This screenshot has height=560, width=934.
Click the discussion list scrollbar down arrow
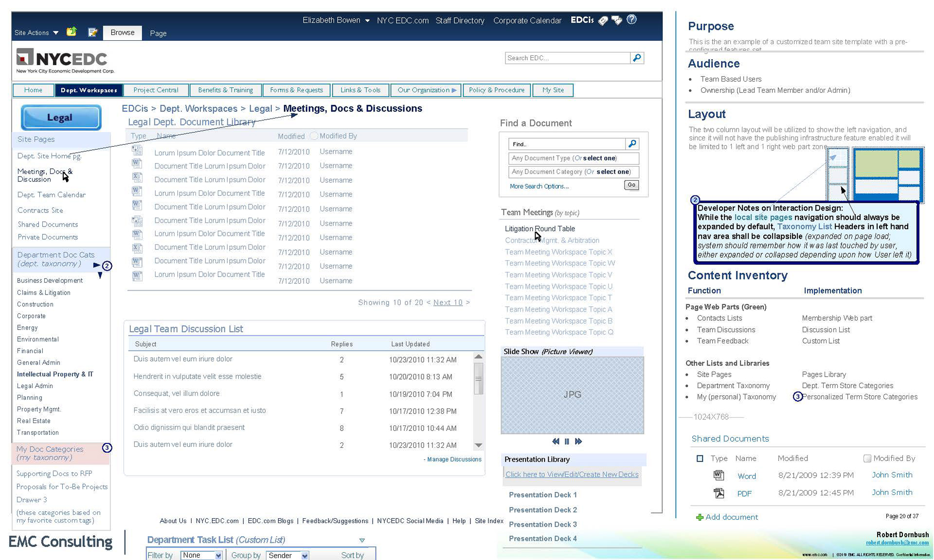click(479, 445)
